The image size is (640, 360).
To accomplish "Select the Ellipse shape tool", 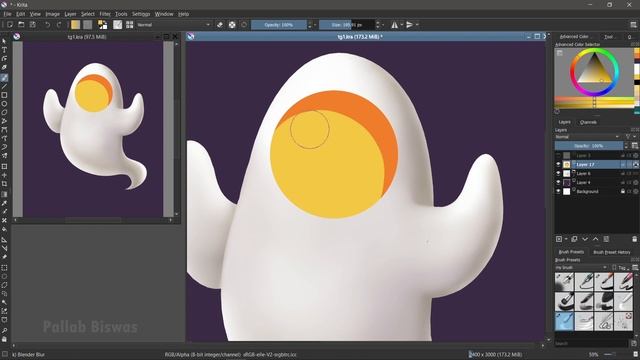I will pos(4,104).
